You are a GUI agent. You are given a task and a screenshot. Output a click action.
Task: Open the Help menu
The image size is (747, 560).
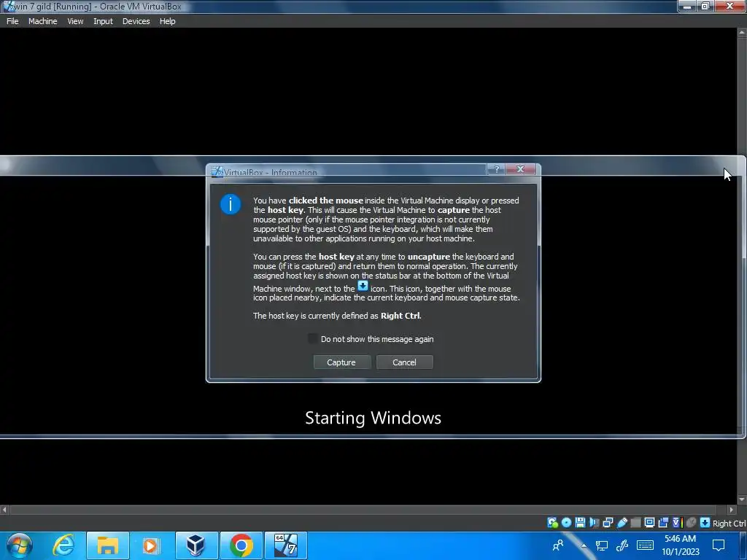tap(167, 21)
